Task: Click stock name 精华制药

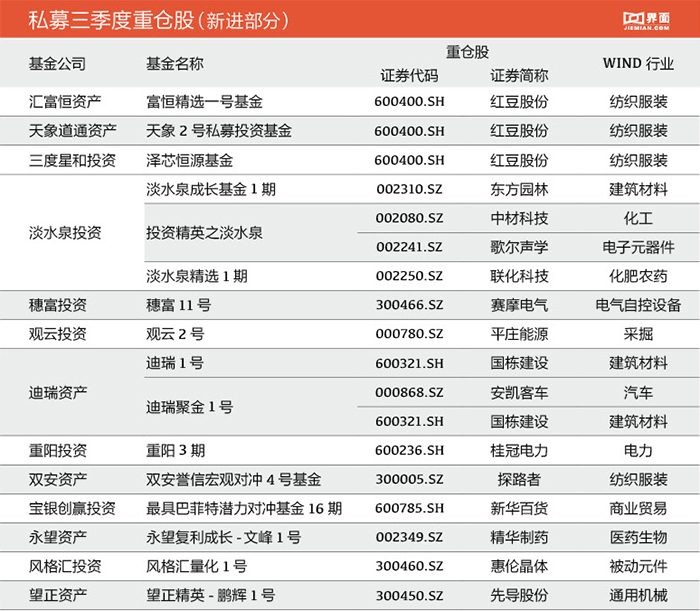Action: coord(519,537)
